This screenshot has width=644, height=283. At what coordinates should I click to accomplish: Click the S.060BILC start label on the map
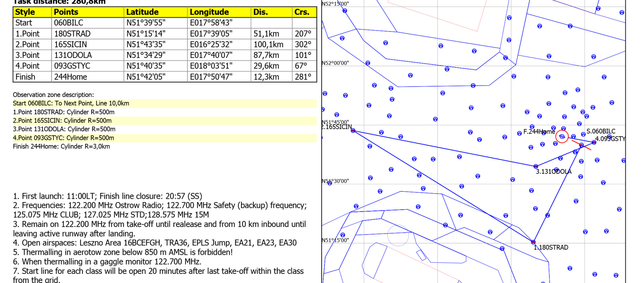[601, 131]
